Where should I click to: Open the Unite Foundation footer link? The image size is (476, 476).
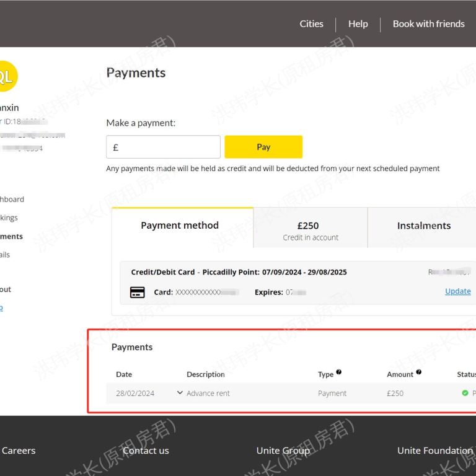tap(435, 451)
